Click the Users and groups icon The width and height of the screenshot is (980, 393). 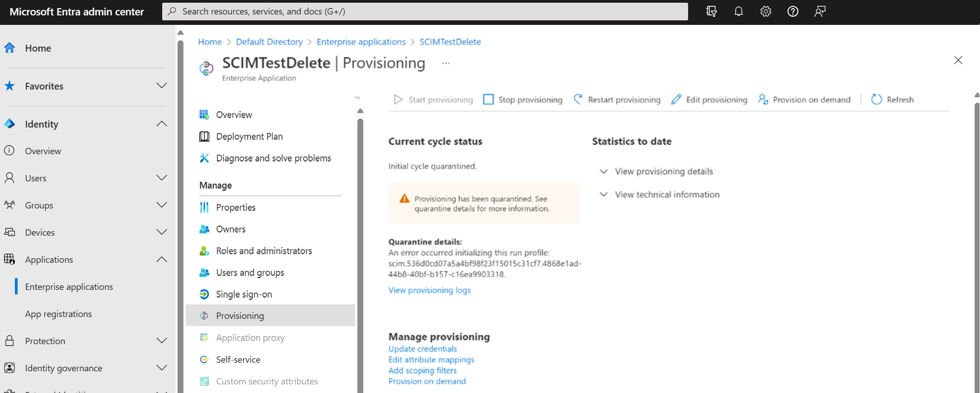click(x=205, y=272)
